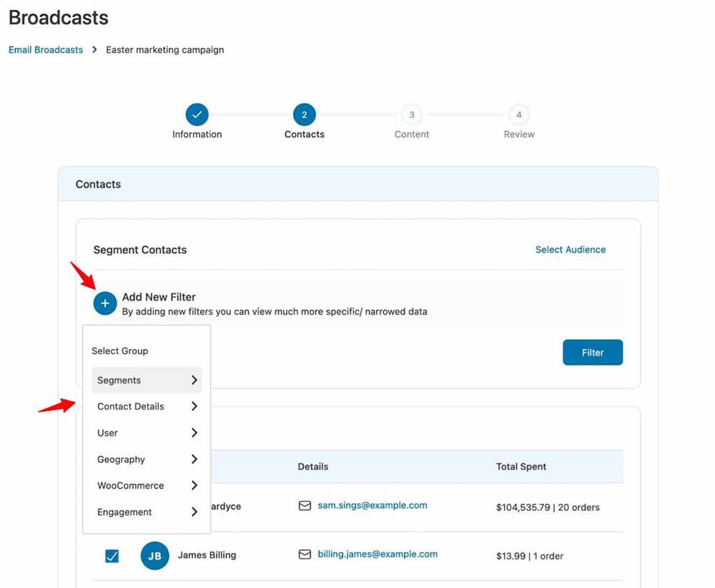Open sam.sings@example.com email link

pyautogui.click(x=373, y=506)
